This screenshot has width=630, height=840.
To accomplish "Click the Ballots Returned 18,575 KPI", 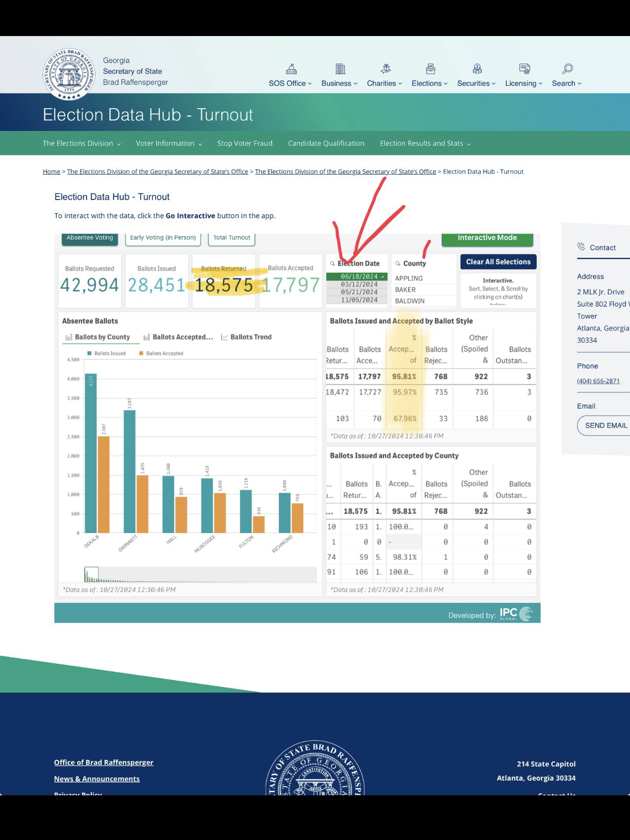I will (x=224, y=280).
